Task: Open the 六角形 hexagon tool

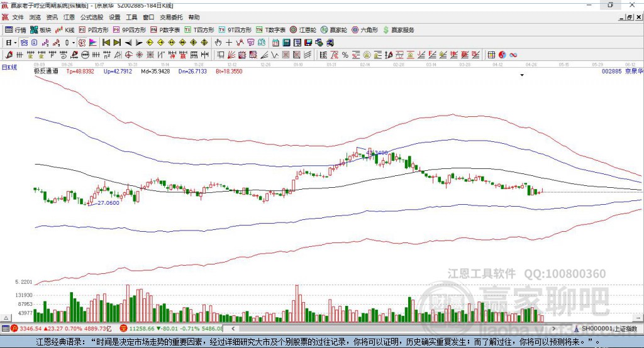Action: [x=365, y=30]
